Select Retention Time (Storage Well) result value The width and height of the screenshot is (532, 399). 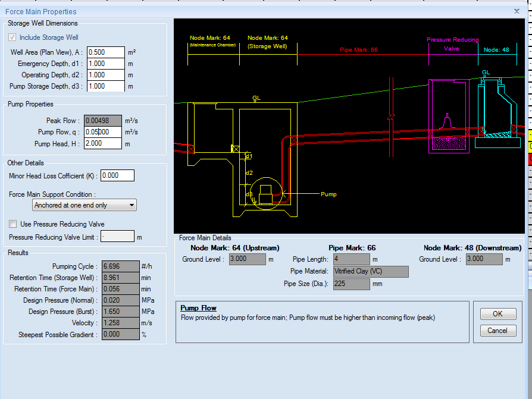click(x=121, y=278)
